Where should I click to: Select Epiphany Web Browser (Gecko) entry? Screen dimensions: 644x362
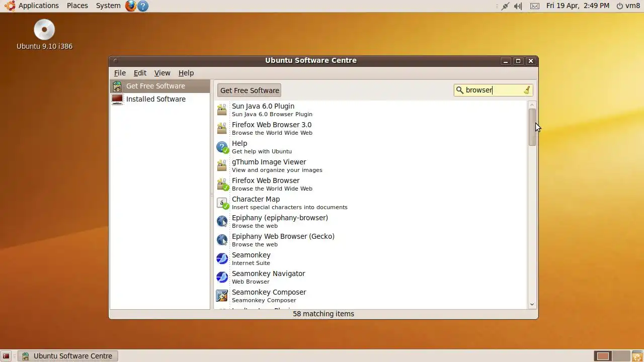click(370, 240)
